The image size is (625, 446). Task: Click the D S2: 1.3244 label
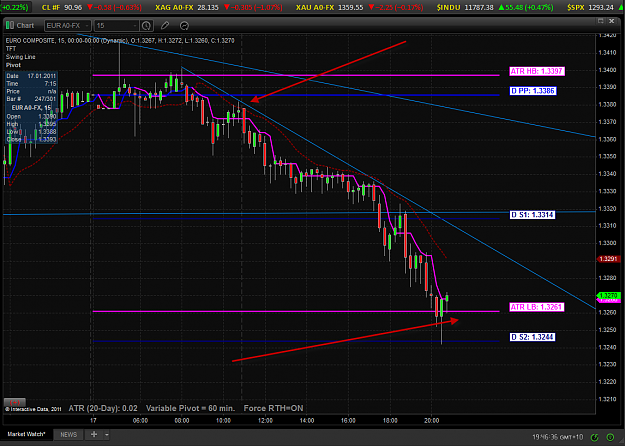point(533,337)
